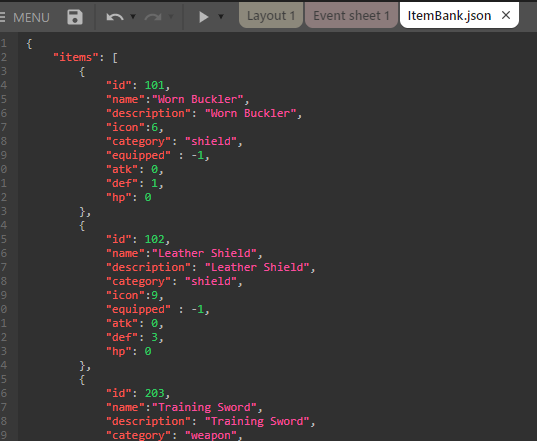Click line number 1 in the gutter

3,43
